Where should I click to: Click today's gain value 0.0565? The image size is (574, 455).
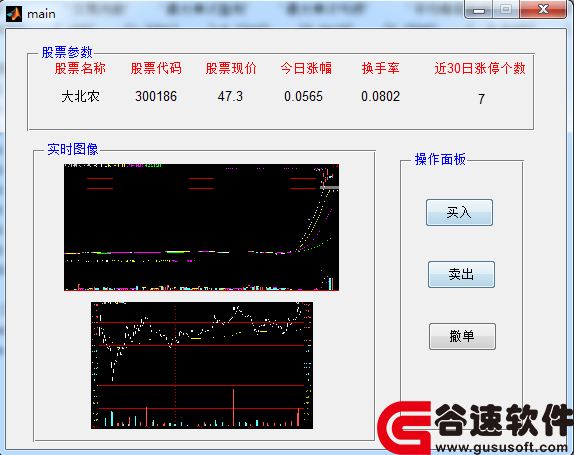point(303,97)
